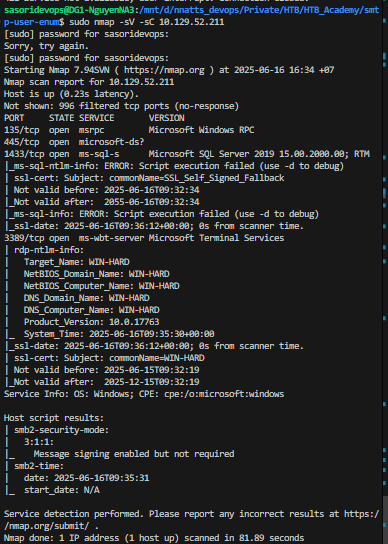Click the Product_Version: 10.0.17763 line
The height and width of the screenshot is (544, 388).
92,322
